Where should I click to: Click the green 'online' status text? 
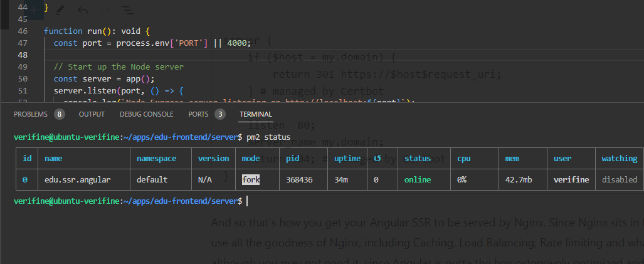click(x=418, y=179)
